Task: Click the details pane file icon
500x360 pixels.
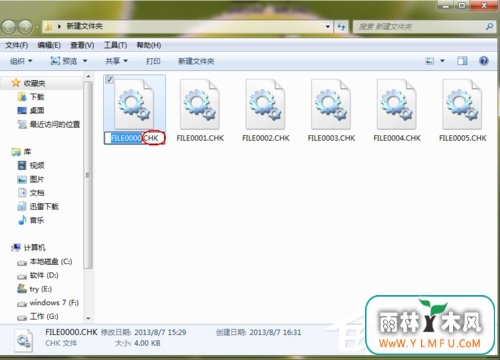Action: pos(24,340)
